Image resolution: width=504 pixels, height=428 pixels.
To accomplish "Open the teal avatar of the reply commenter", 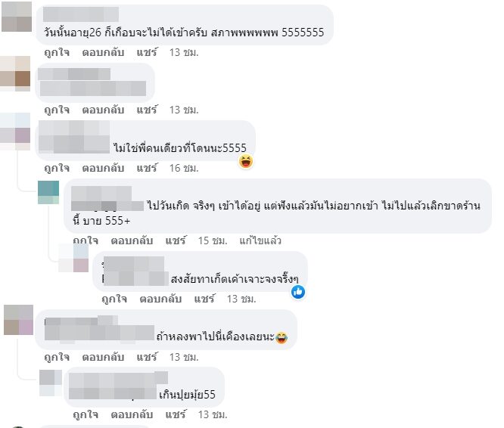I will point(48,192).
